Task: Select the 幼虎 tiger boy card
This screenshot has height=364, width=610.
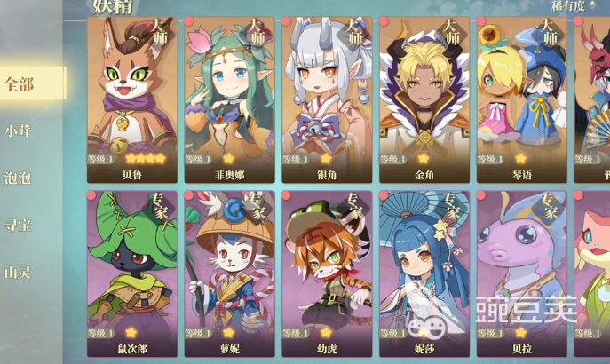Action: point(327,273)
